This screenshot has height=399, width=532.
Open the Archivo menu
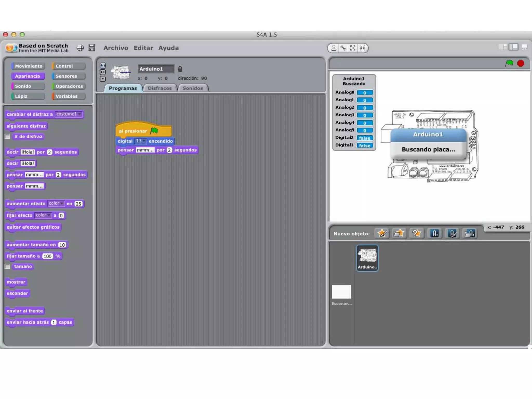click(116, 48)
